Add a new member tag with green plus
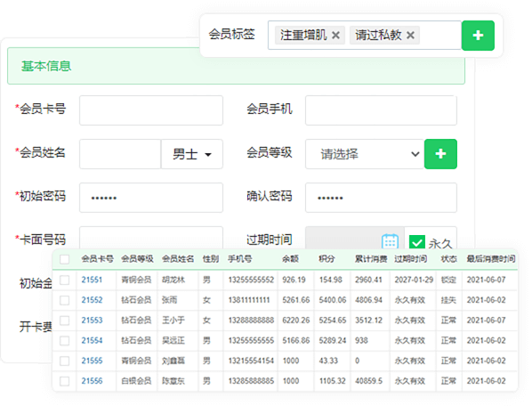This screenshot has width=532, height=406. [x=478, y=36]
